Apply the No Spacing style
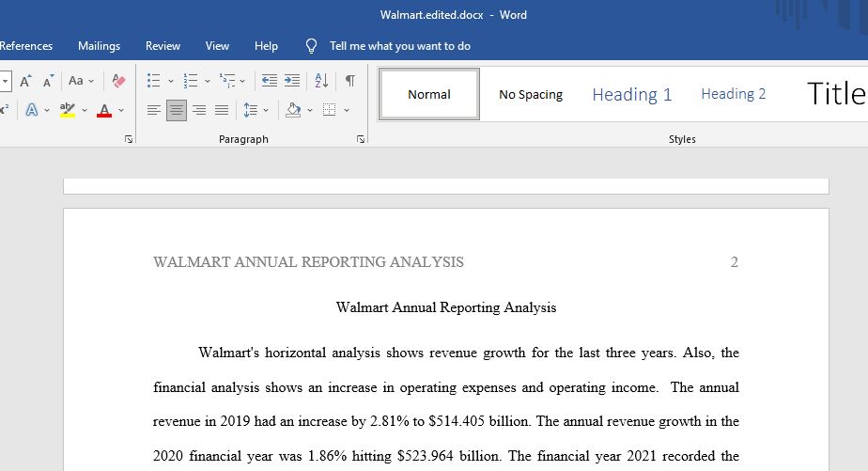Image resolution: width=868 pixels, height=471 pixels. (x=531, y=94)
